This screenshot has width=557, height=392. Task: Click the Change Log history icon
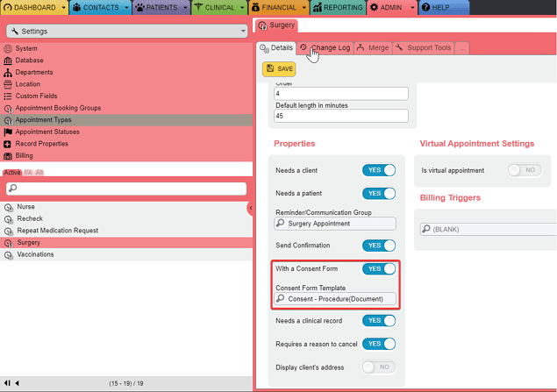pos(303,47)
